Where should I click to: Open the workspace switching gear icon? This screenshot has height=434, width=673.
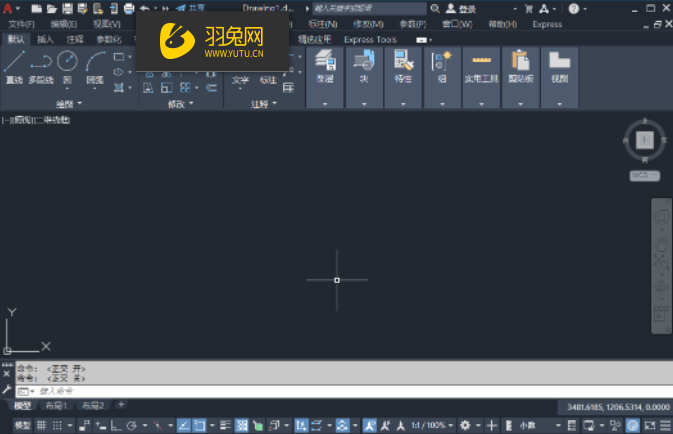pos(465,425)
